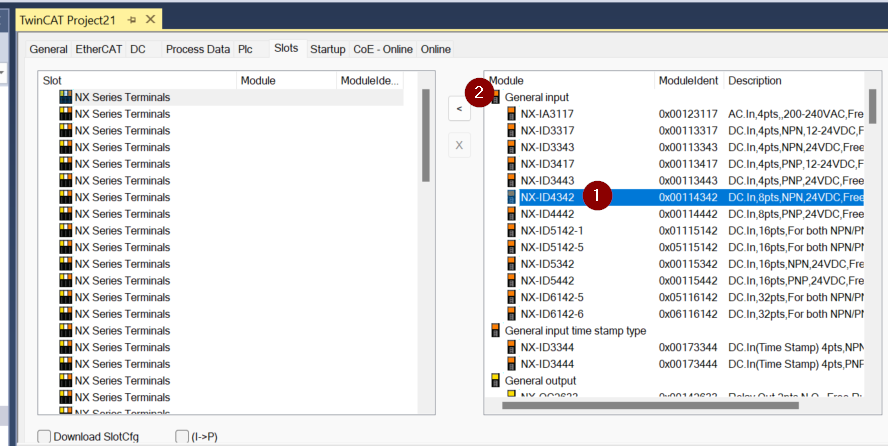Click the NX-ID4442 module icon
888x446 pixels.
511,214
